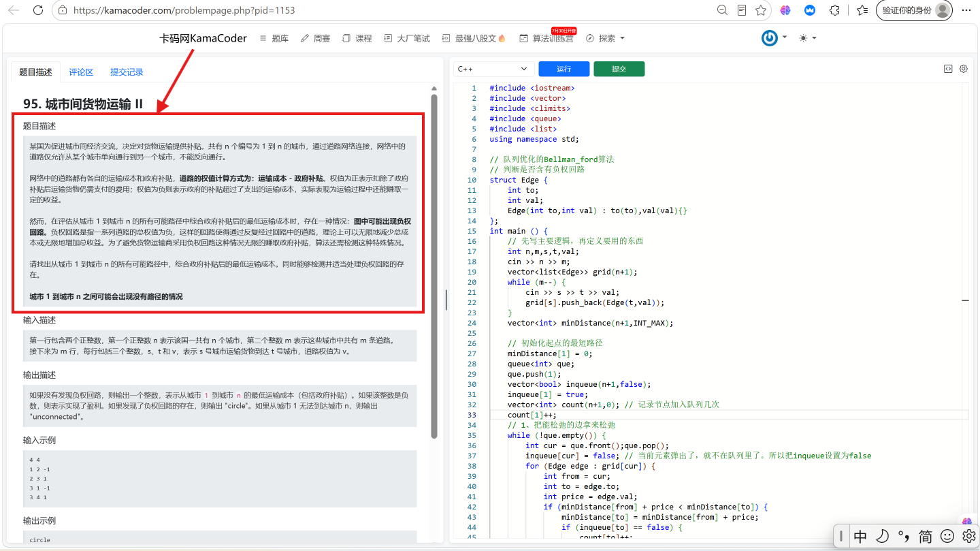Open the sun theme switcher dropdown
The height and width of the screenshot is (551, 980).
(x=808, y=38)
